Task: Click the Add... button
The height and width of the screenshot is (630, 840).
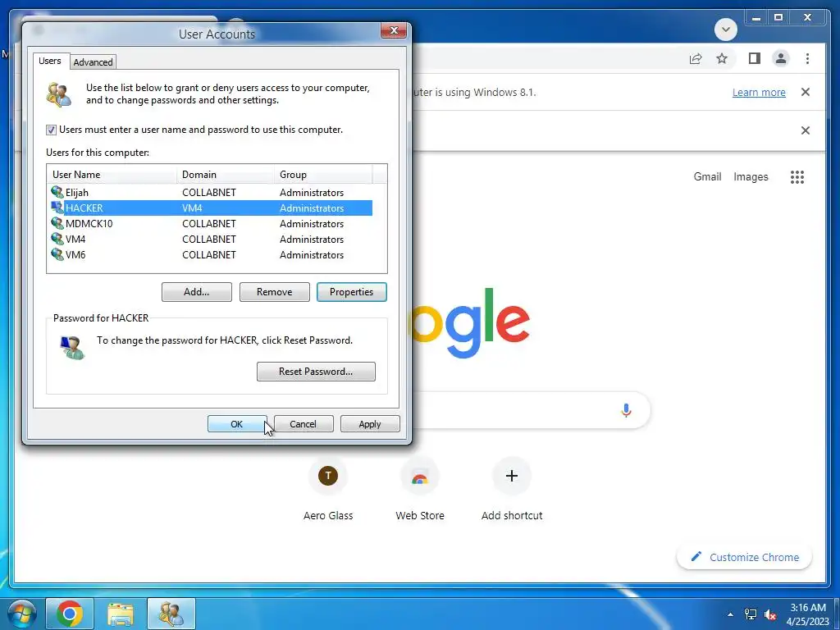Action: click(x=197, y=292)
